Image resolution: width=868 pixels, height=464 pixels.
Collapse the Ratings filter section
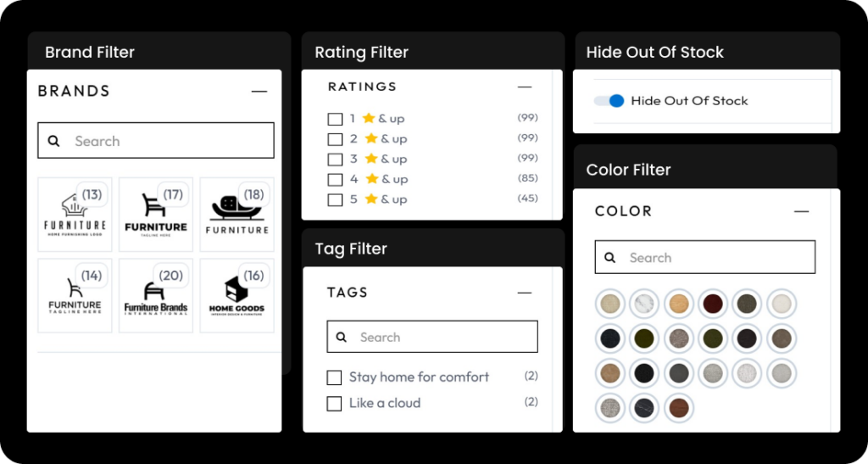tap(525, 87)
